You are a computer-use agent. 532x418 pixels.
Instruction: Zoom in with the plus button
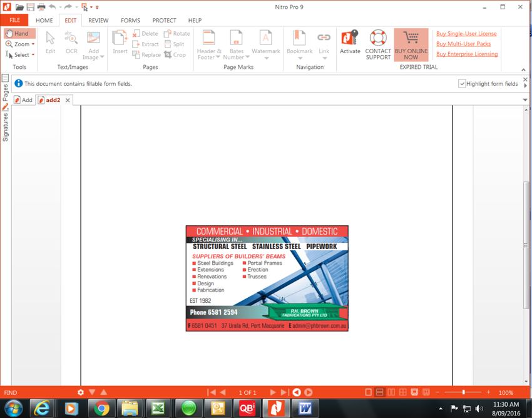[488, 392]
